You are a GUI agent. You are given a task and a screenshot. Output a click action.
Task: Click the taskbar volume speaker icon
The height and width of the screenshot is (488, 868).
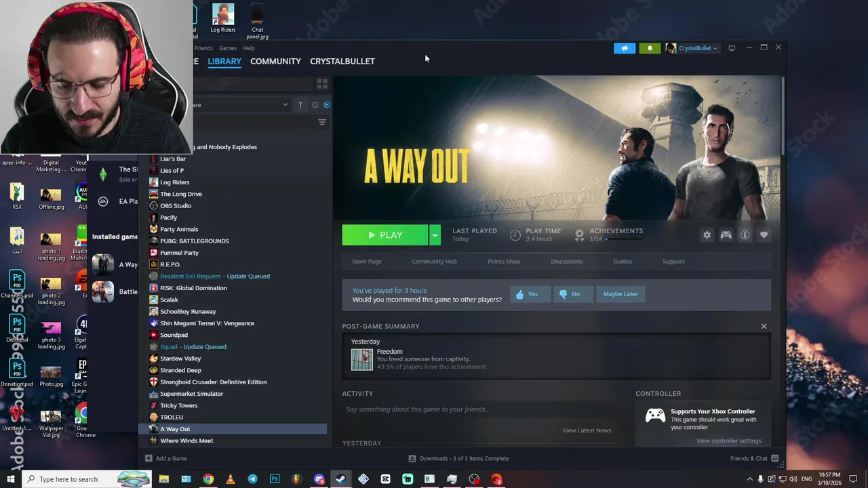794,479
